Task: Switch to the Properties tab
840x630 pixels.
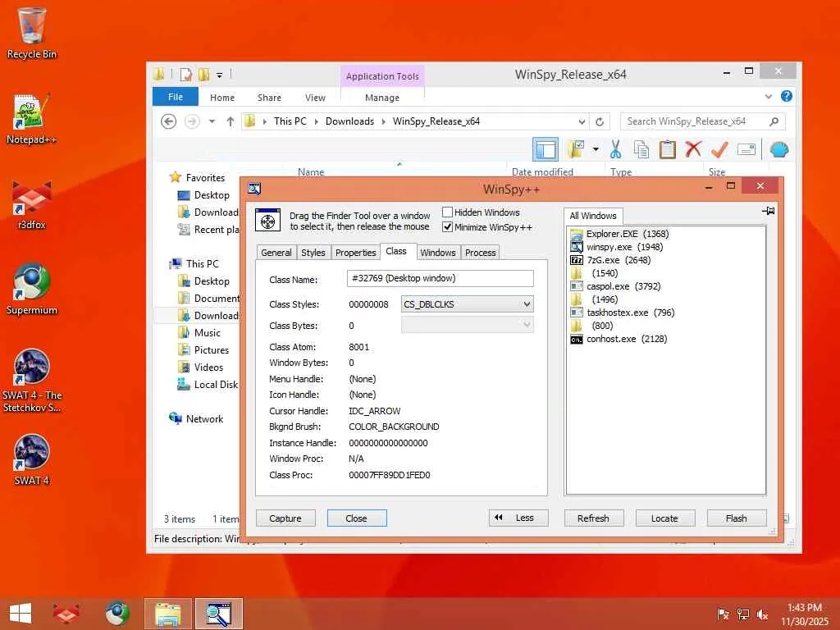Action: 356,253
